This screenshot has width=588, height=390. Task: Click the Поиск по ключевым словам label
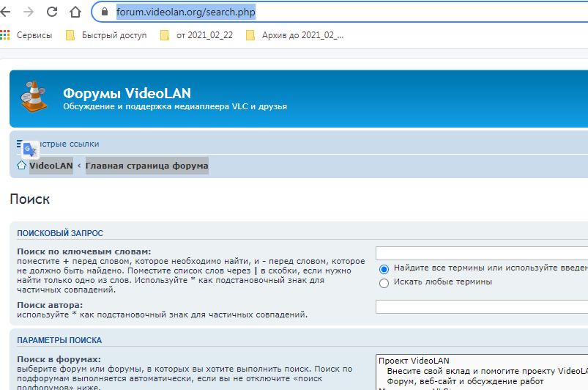tap(84, 251)
